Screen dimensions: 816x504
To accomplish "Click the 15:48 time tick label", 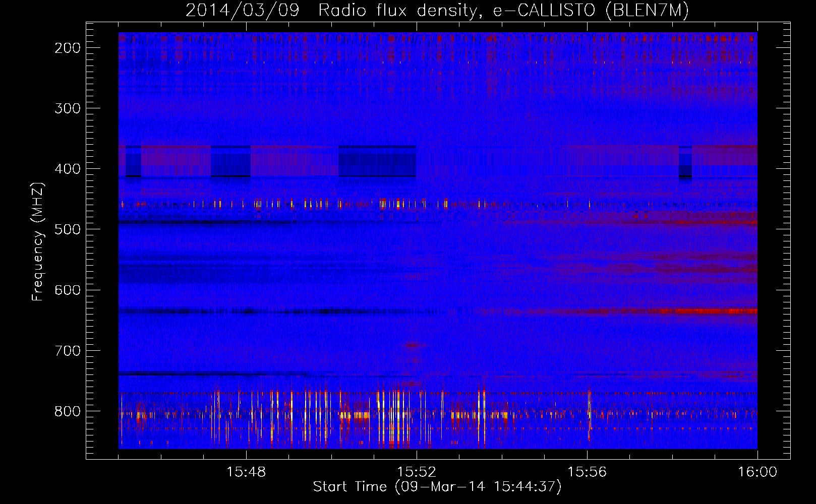I will coord(246,472).
